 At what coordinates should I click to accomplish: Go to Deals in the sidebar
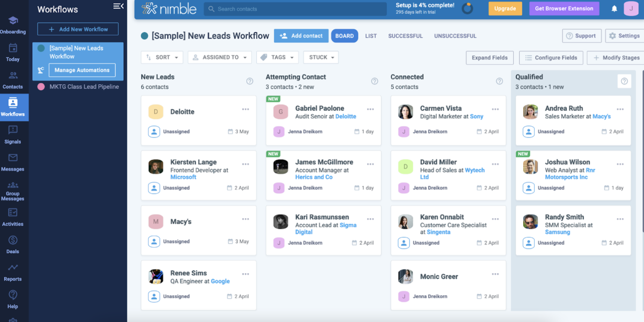13,245
